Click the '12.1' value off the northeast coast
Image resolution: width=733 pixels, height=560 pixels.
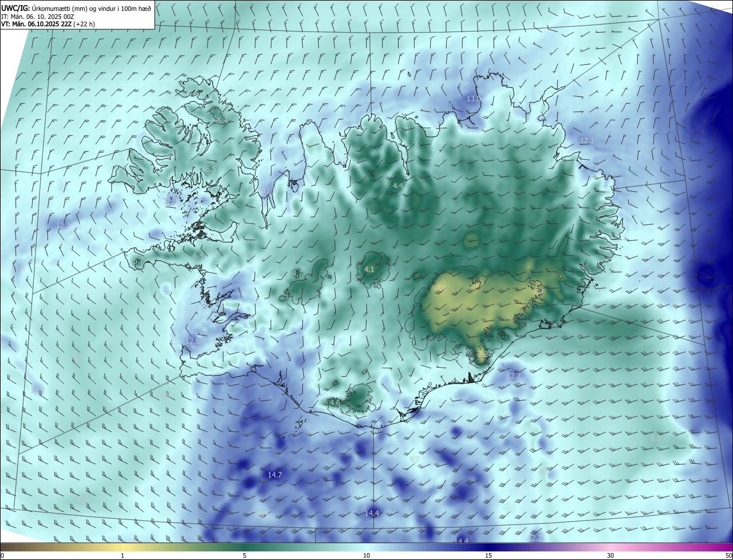[587, 141]
